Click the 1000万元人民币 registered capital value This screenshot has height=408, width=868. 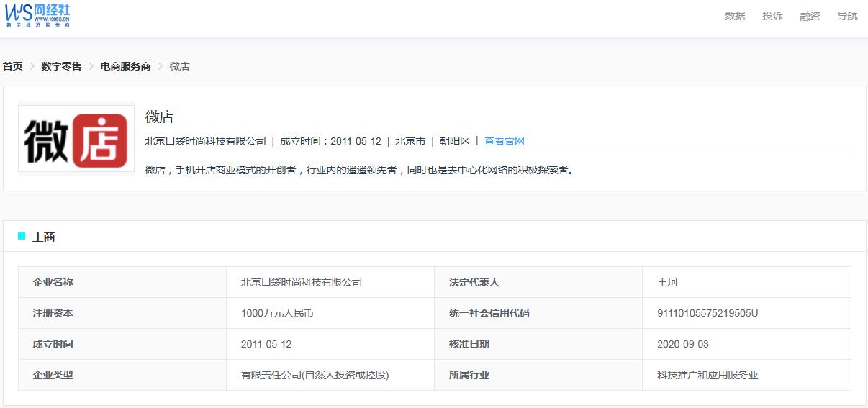(277, 313)
